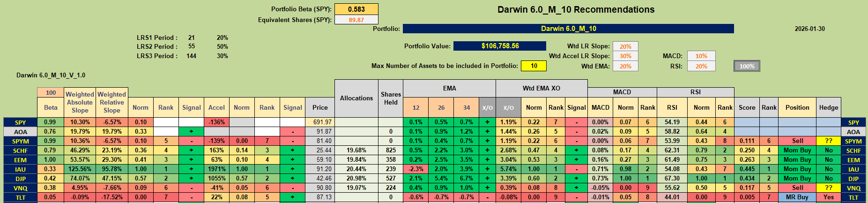This screenshot has height=203, width=868.
Task: Click the MR Buy position for TLT
Action: pos(797,197)
